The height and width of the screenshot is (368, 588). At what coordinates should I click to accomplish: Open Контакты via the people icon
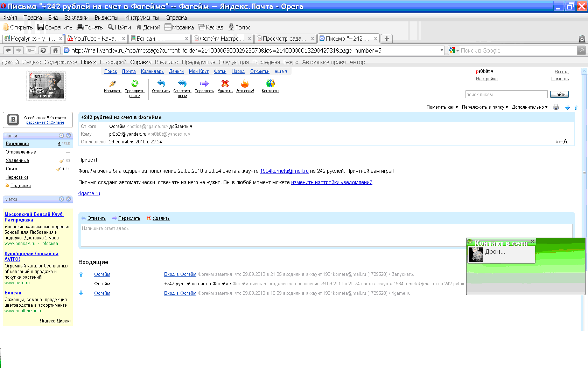[x=271, y=83]
